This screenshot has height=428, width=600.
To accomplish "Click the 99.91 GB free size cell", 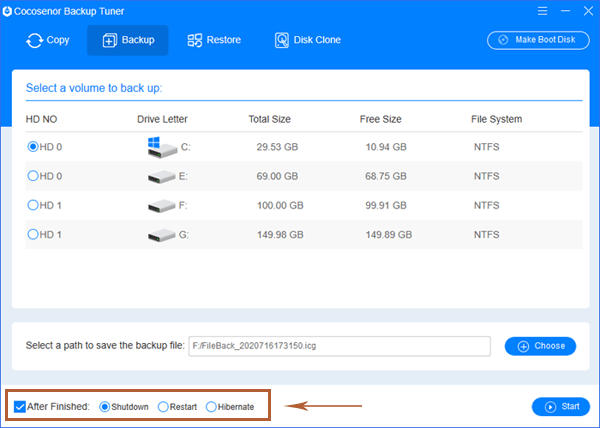I will pyautogui.click(x=386, y=205).
